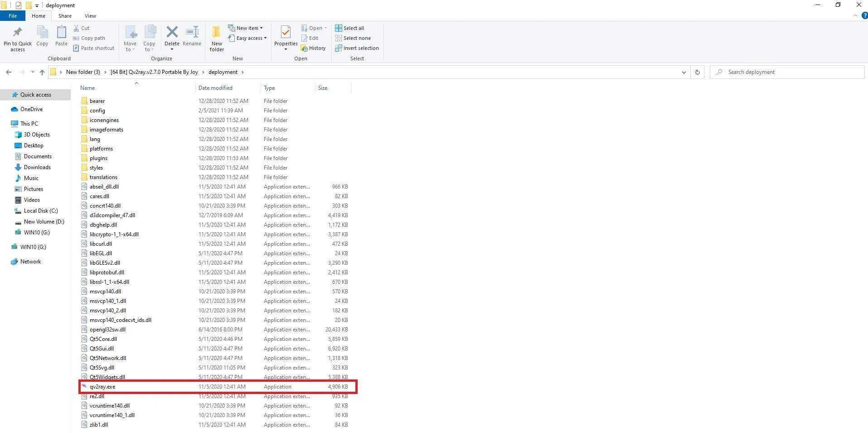
Task: Open 3D Objects in navigation pane
Action: [36, 135]
